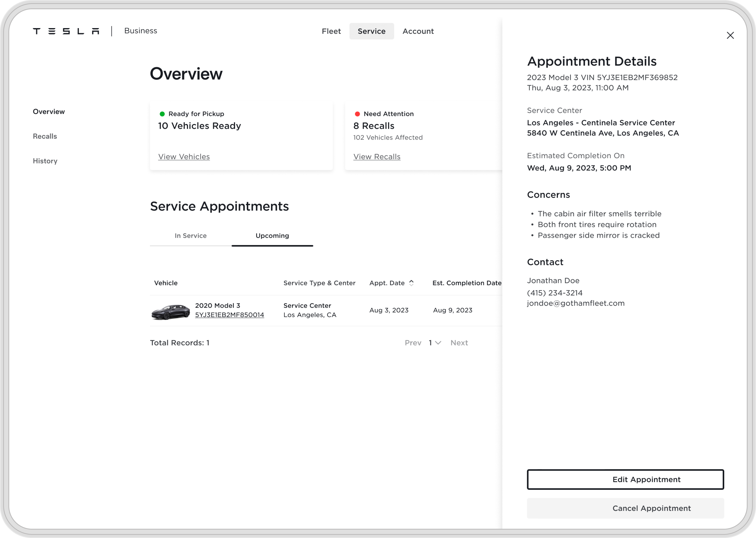
Task: Open History in the sidebar
Action: pyautogui.click(x=45, y=161)
